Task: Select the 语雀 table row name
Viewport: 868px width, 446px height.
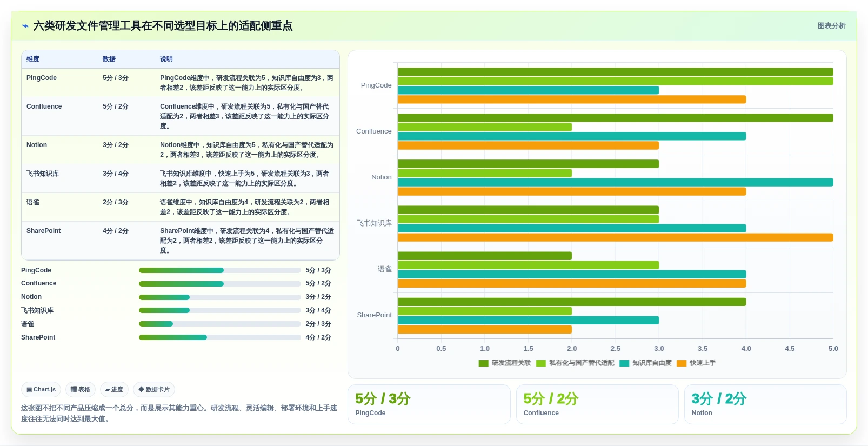Action: click(x=33, y=202)
